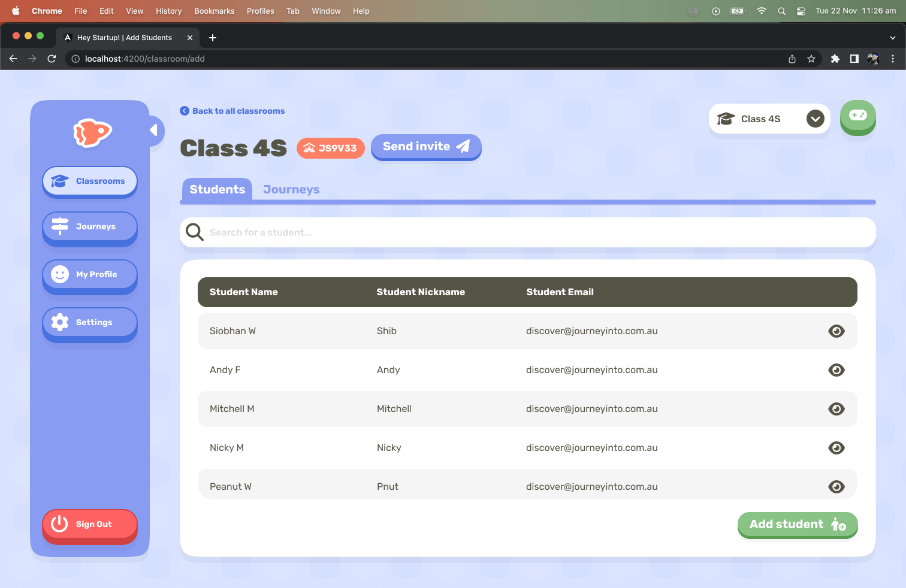Collapse the sidebar with the arrow
906x588 pixels.
coord(154,130)
